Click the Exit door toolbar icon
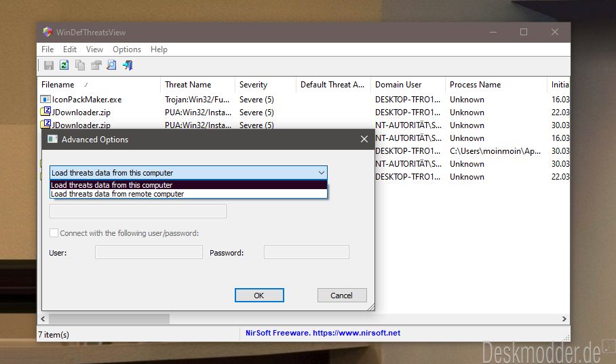The height and width of the screenshot is (364, 616). (128, 65)
